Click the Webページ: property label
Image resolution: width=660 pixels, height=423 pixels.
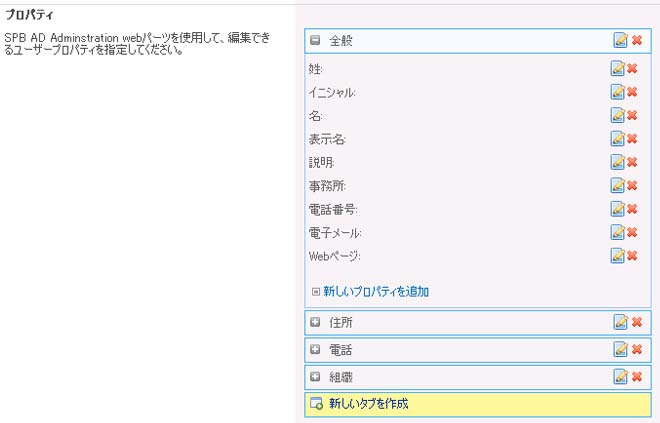coord(334,256)
